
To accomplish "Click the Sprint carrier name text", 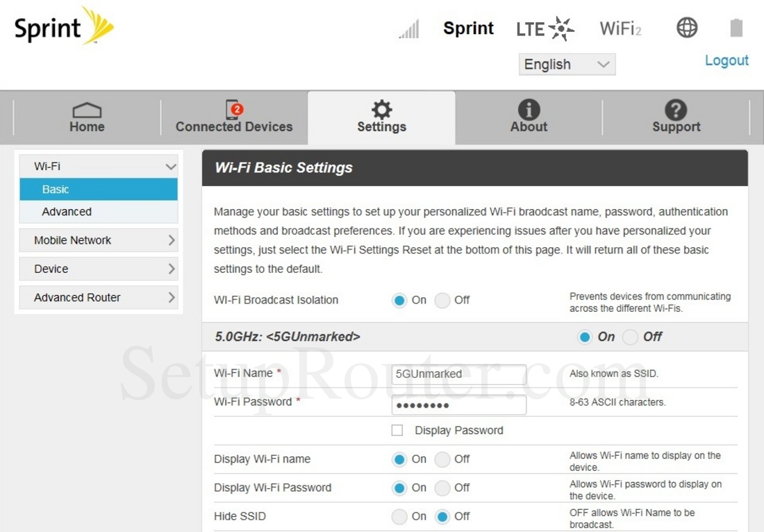I will click(x=468, y=28).
